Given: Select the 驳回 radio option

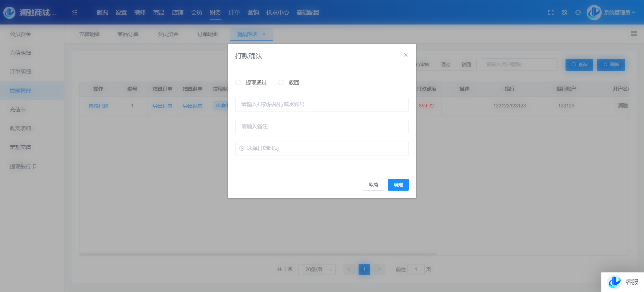Looking at the screenshot, I should coord(281,83).
